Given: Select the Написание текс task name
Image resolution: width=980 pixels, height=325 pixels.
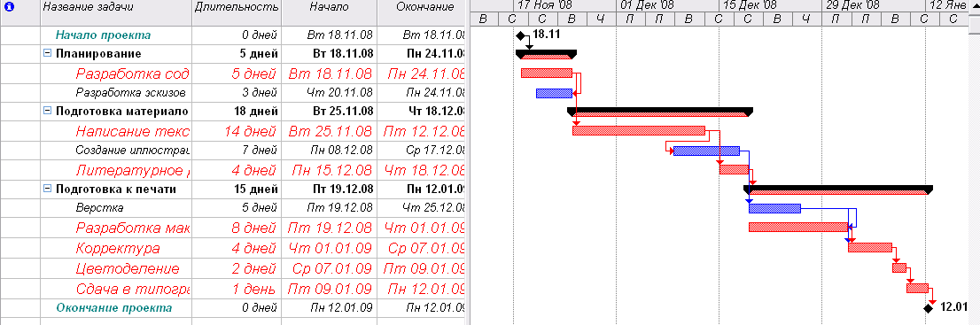Looking at the screenshot, I should click(x=132, y=132).
